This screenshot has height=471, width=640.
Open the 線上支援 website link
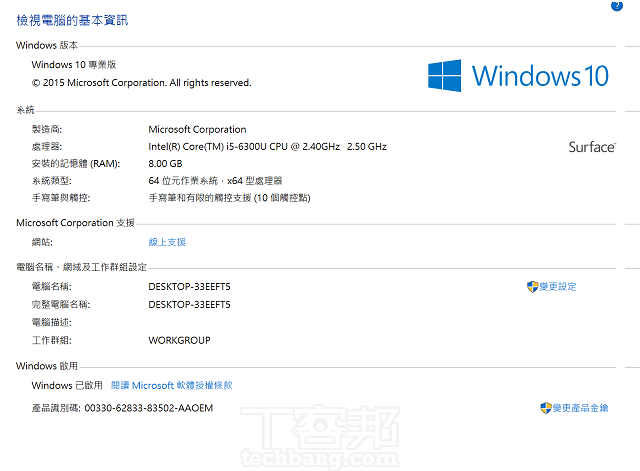167,242
